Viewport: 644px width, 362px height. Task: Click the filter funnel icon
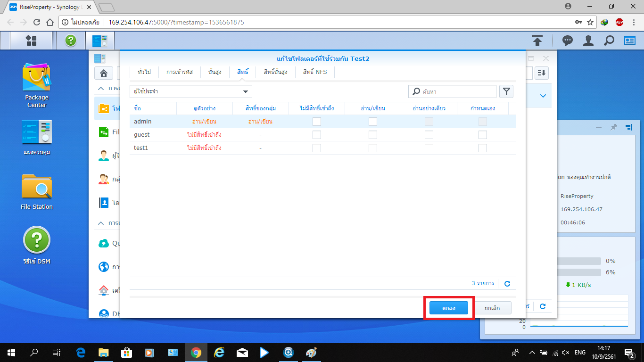(x=506, y=91)
